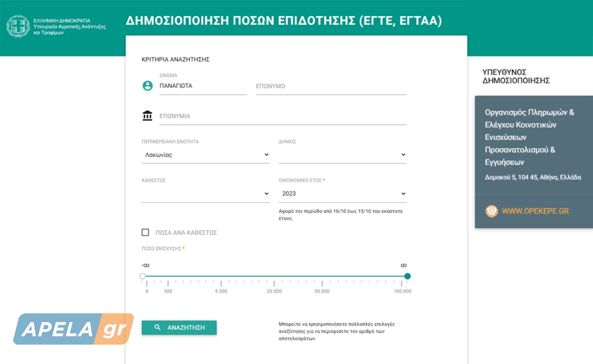Open the WWW.OPEKEPE.GR link
This screenshot has height=364, width=593.
click(535, 211)
